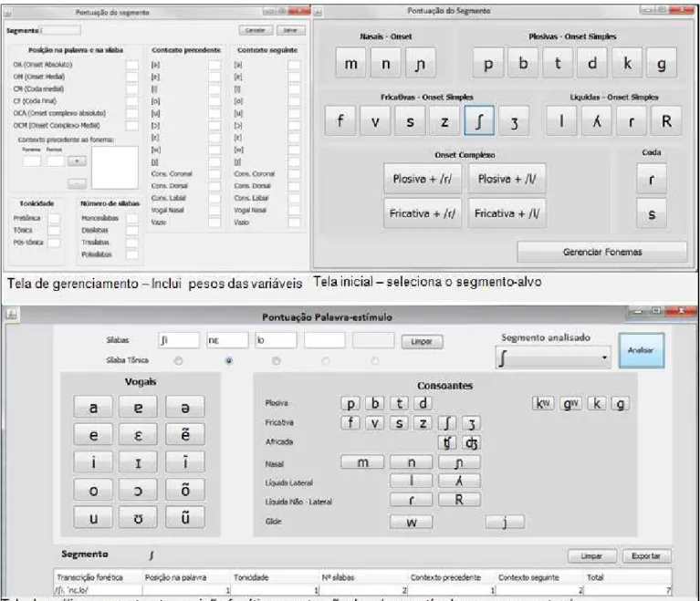
Task: Click the ɲ nasal onset button
Action: pos(421,63)
